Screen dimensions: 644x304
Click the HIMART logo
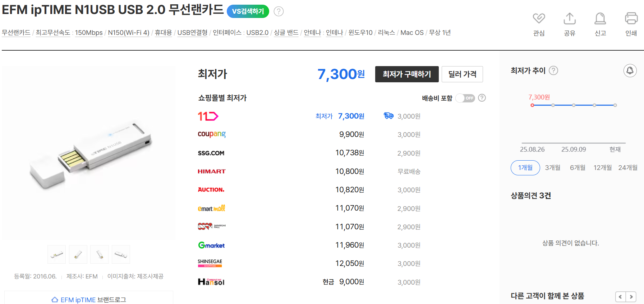click(212, 171)
